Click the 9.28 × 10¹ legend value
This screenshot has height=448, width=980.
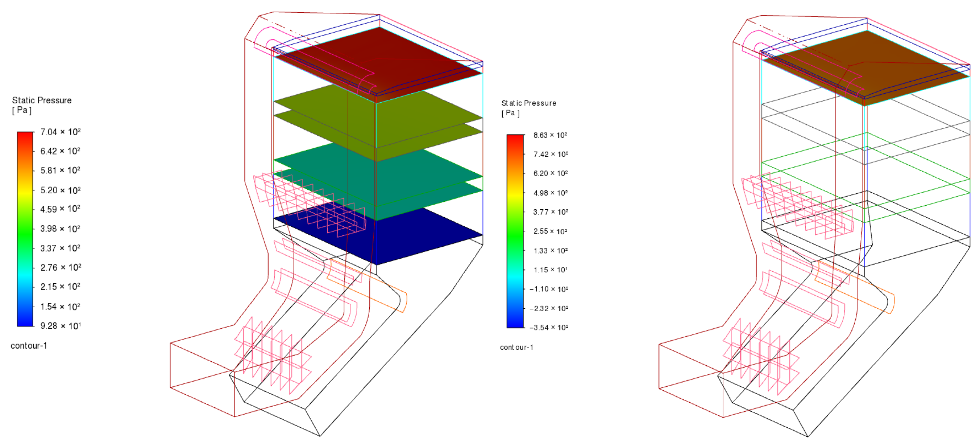coord(61,326)
